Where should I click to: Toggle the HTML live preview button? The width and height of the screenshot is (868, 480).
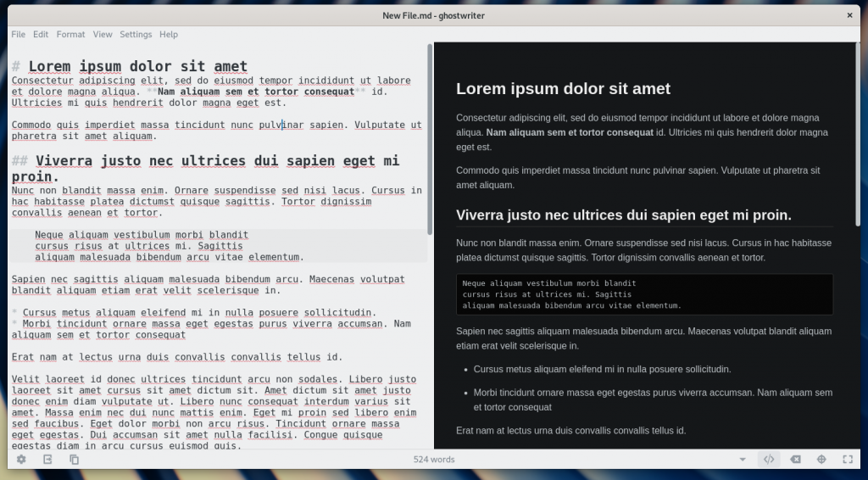click(x=768, y=459)
